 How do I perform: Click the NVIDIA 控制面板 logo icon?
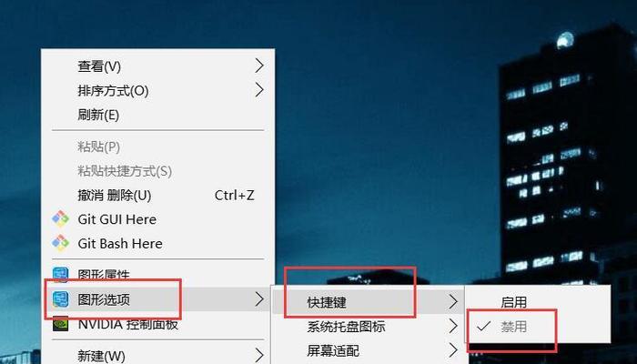61,324
